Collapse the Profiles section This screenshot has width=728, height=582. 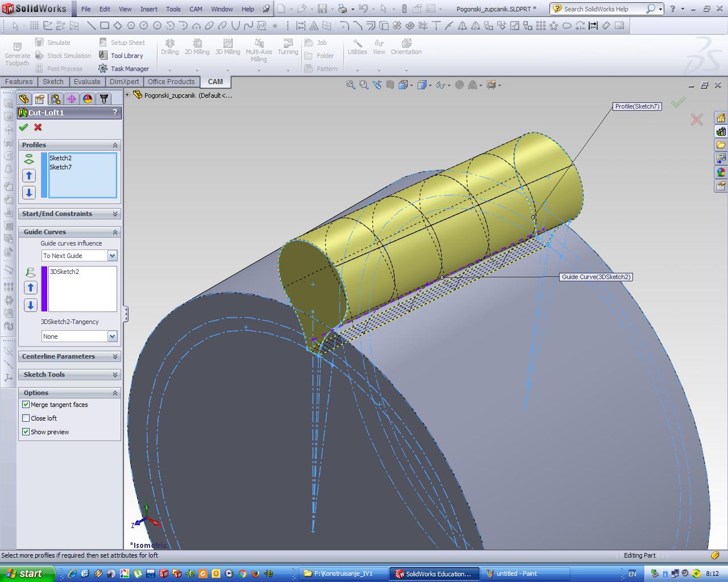point(115,145)
